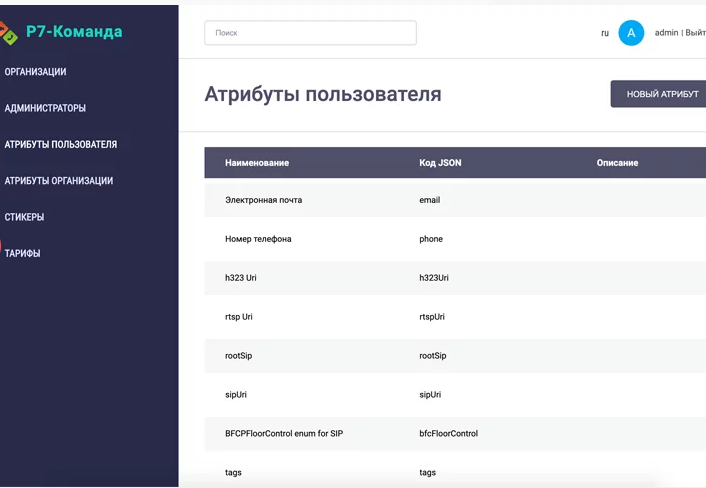
Task: Open the Номер телефона attribute row
Action: pyautogui.click(x=258, y=239)
